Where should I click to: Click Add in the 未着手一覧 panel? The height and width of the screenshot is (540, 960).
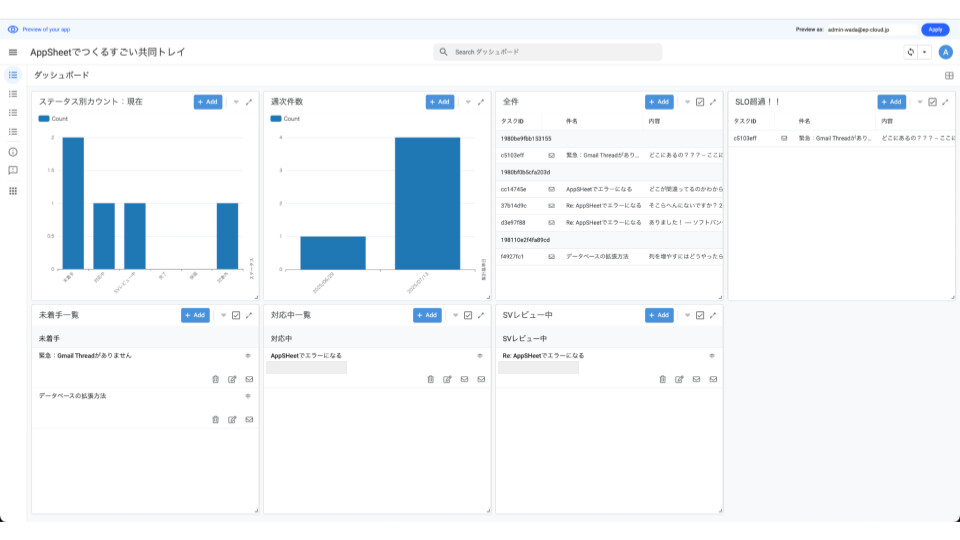tap(195, 315)
